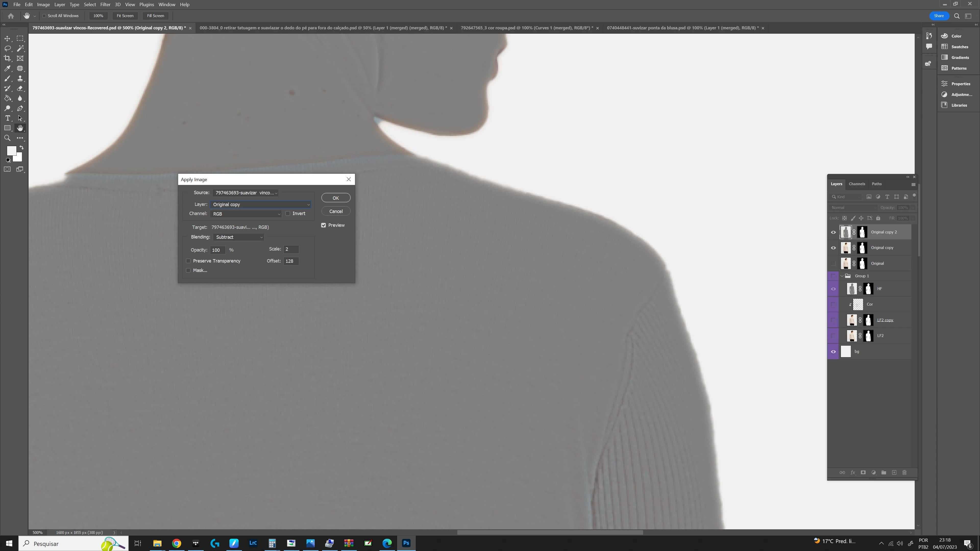Open the Channel RGB dropdown
The image size is (980, 551).
[x=246, y=214]
